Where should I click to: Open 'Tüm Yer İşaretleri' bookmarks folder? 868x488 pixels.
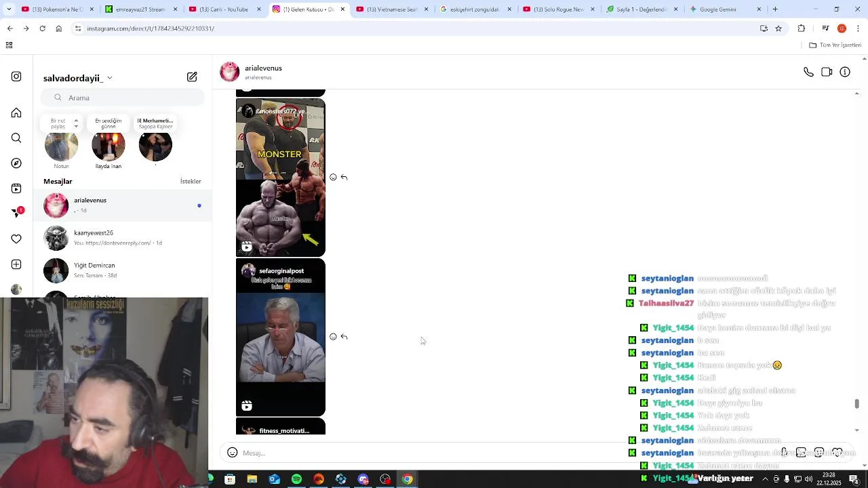835,45
